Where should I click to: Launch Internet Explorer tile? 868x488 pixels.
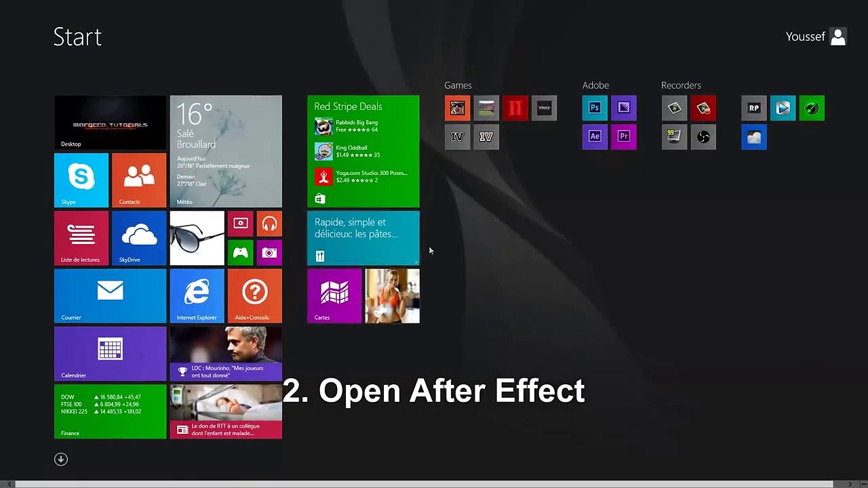[197, 296]
